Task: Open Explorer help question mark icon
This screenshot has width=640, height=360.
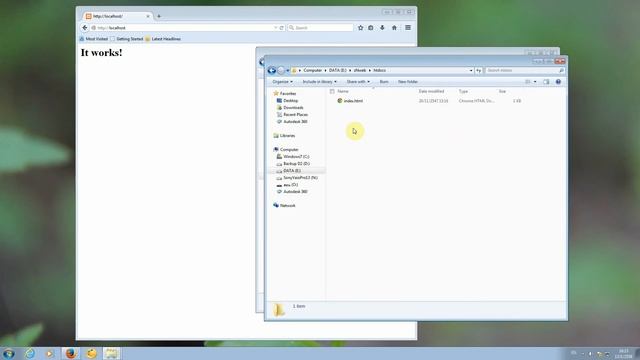Action: [558, 82]
